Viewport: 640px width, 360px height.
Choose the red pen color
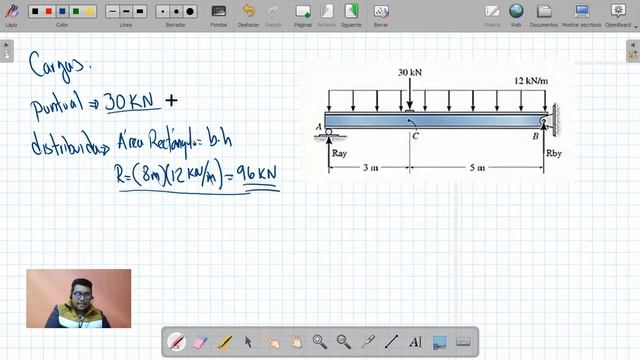coord(49,11)
